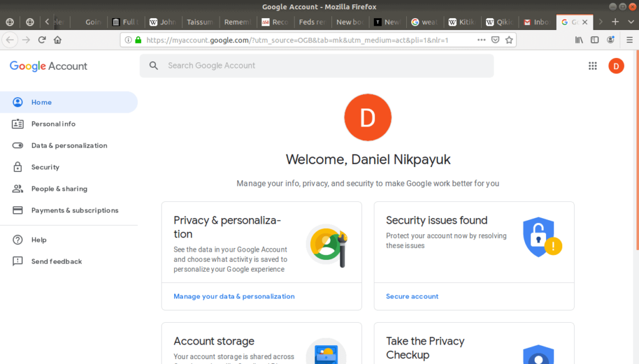Switch to the John Wikipedia tab
This screenshot has width=639, height=364.
(163, 22)
